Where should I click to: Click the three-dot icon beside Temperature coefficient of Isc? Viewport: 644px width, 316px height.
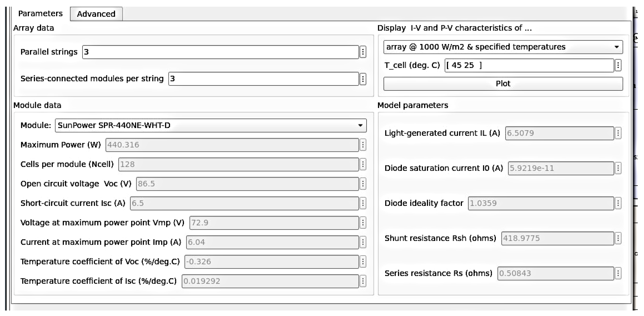click(x=363, y=281)
